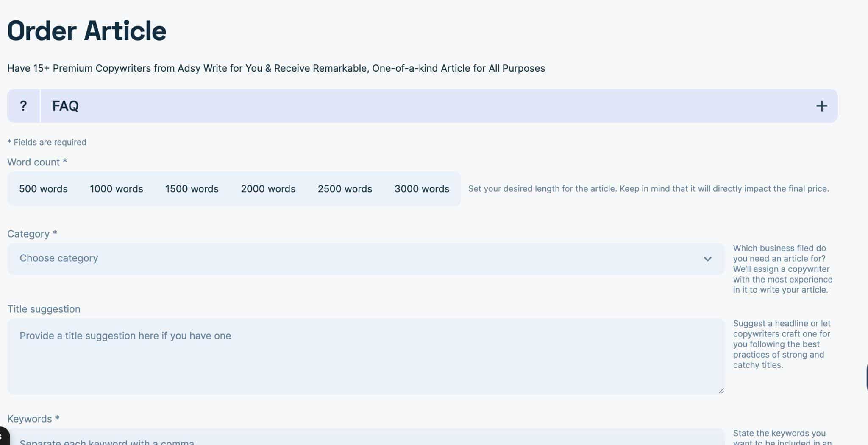Click the chevron arrow in the Category field
The height and width of the screenshot is (445, 868).
[707, 259]
